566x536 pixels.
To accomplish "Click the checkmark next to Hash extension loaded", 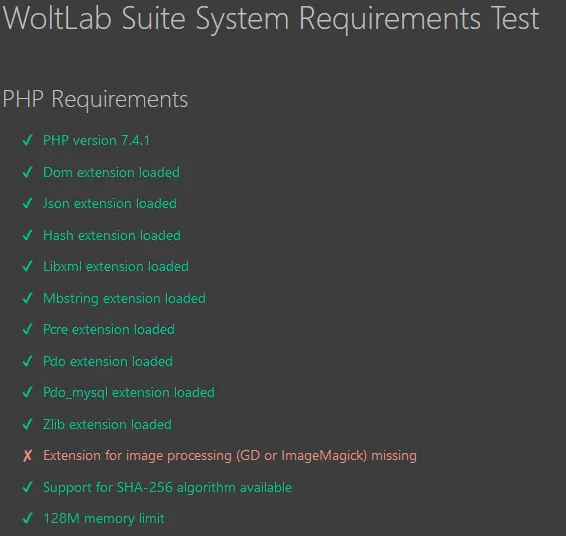I will pyautogui.click(x=27, y=235).
